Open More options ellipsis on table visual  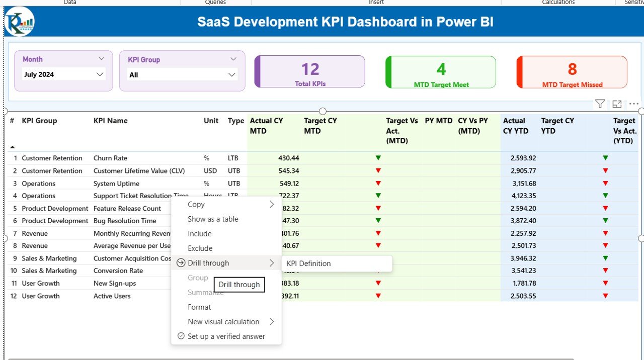(x=633, y=104)
